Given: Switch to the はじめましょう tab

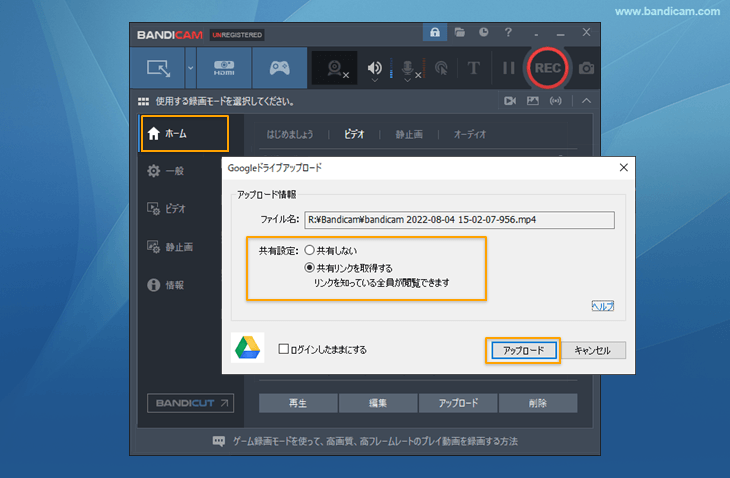Looking at the screenshot, I should [290, 135].
